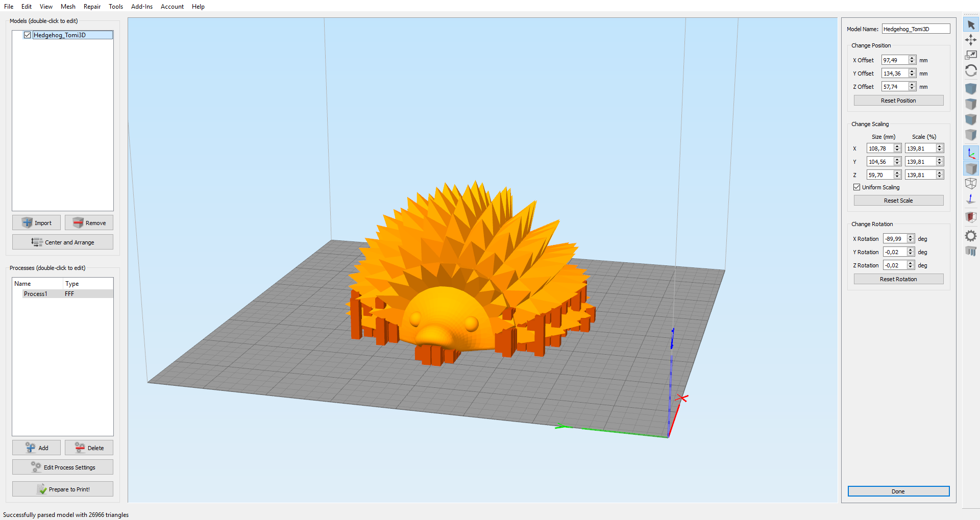Click the Model Name input field
The width and height of the screenshot is (980, 520).
click(x=916, y=29)
